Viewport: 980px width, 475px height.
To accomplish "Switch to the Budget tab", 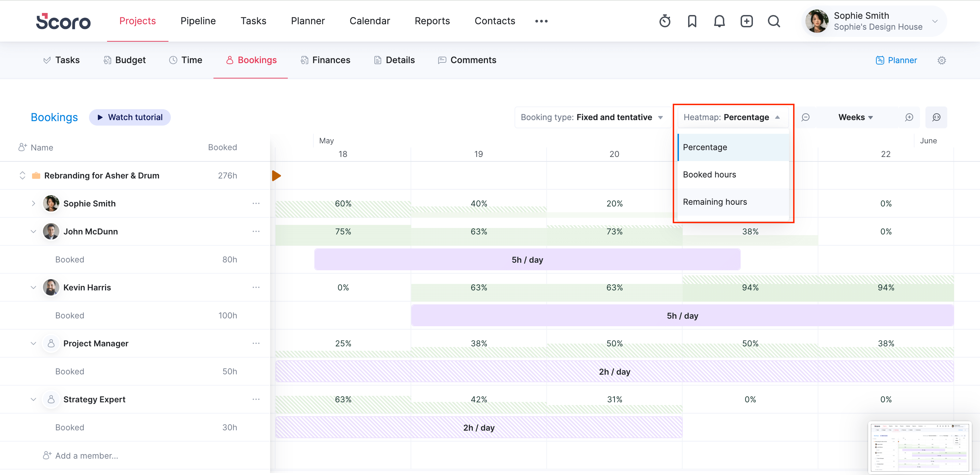I will (125, 60).
